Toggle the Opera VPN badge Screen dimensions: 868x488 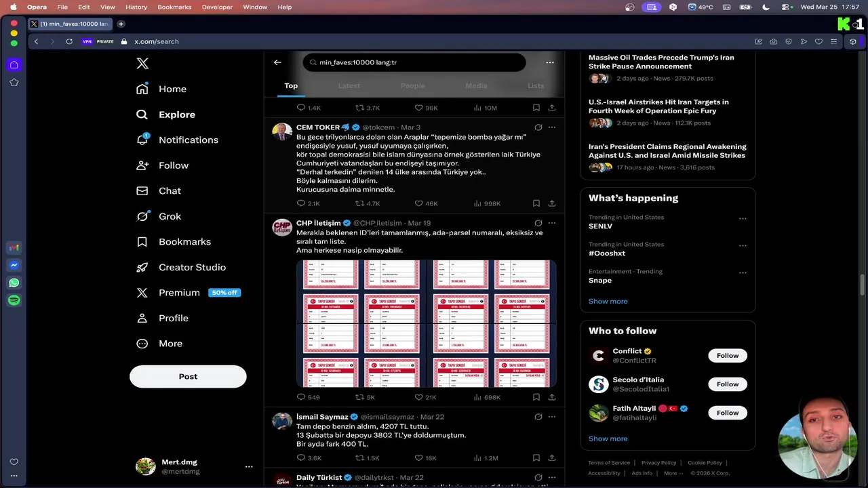coord(87,41)
